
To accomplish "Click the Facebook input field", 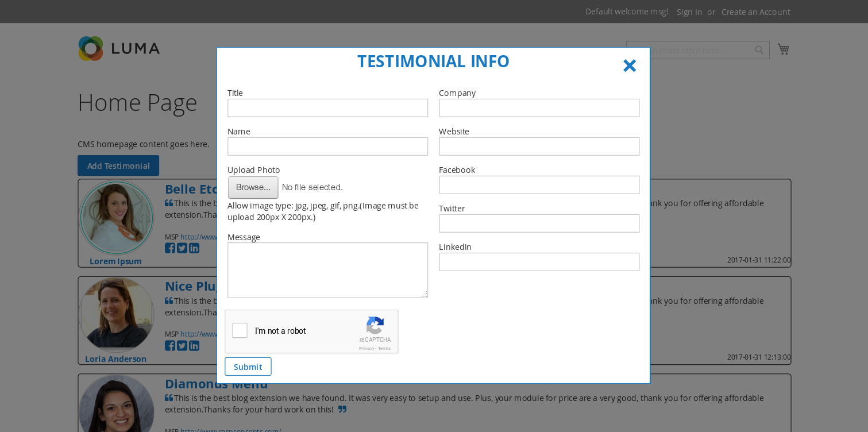I will pyautogui.click(x=539, y=185).
